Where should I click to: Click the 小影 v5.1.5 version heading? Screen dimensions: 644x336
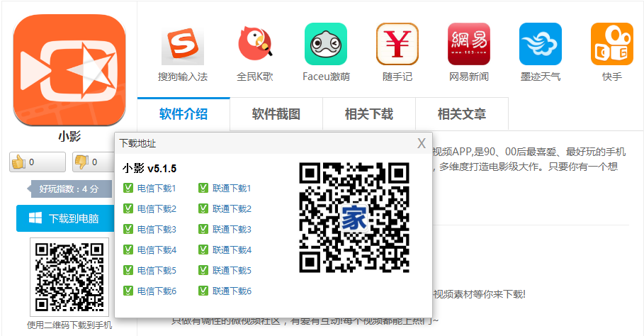[149, 169]
